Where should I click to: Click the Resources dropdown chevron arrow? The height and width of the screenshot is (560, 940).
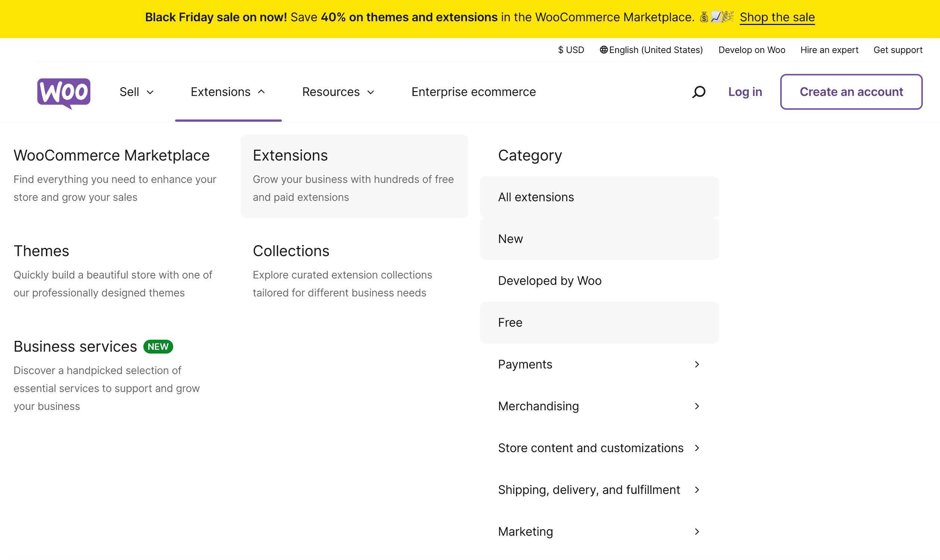[x=371, y=92]
